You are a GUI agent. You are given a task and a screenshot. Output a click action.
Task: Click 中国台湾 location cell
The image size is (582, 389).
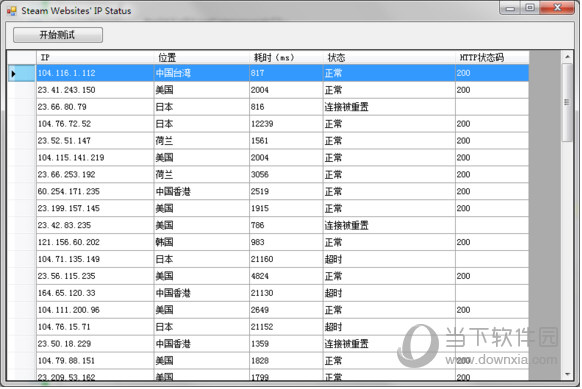coord(202,73)
